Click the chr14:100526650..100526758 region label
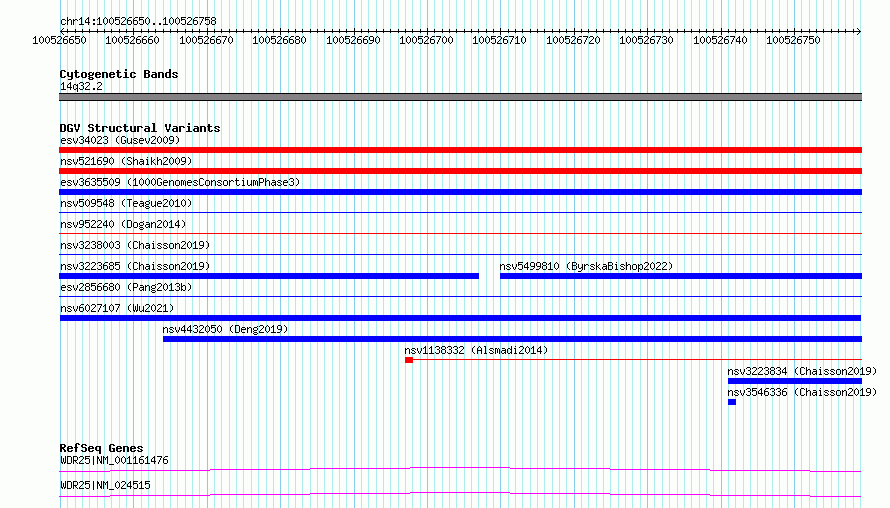 point(138,21)
